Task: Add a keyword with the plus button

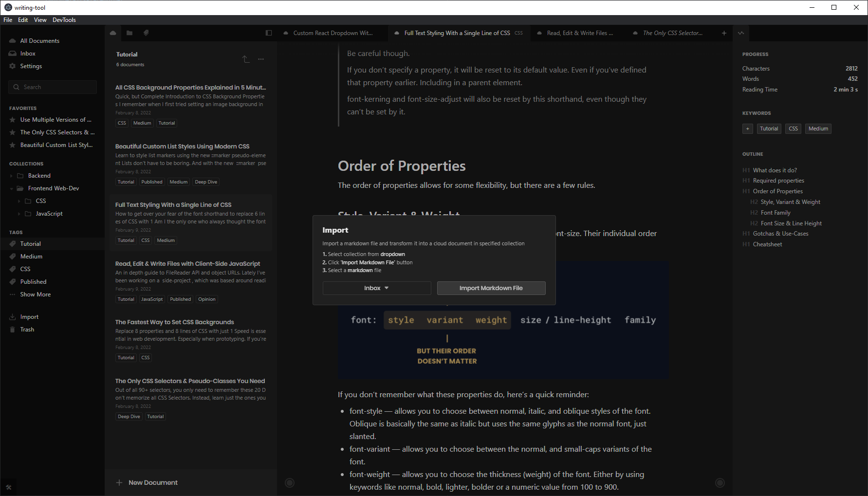Action: click(x=748, y=129)
